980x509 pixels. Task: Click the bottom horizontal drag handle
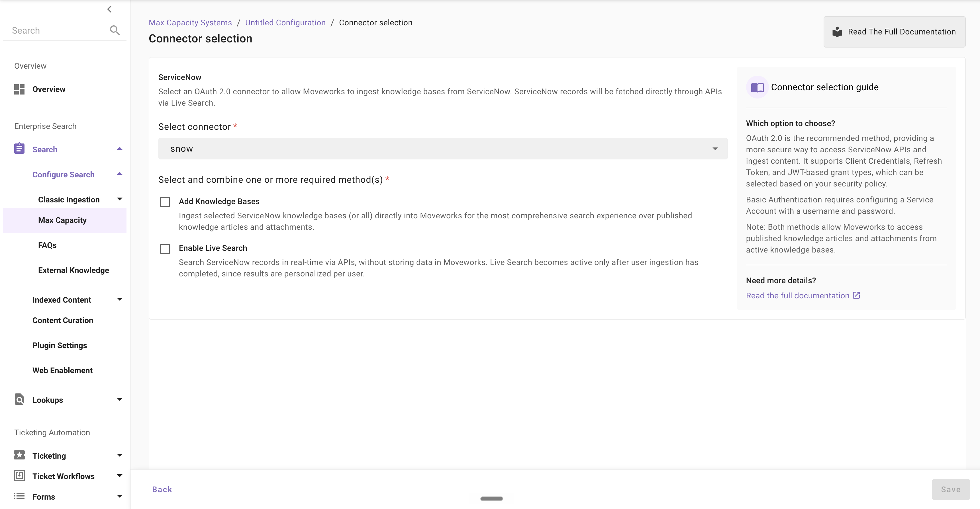491,499
